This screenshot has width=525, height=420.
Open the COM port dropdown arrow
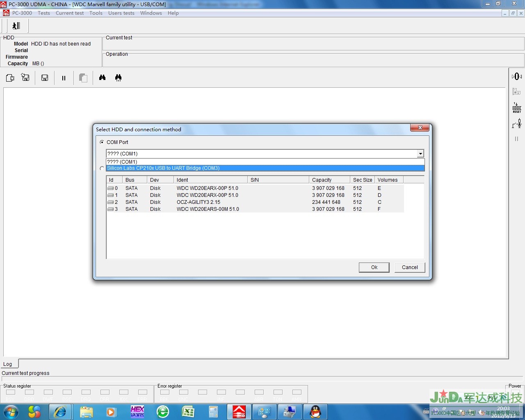420,154
